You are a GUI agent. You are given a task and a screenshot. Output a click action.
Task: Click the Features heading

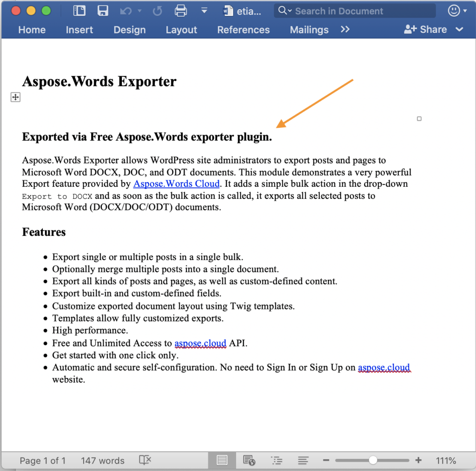pos(44,232)
